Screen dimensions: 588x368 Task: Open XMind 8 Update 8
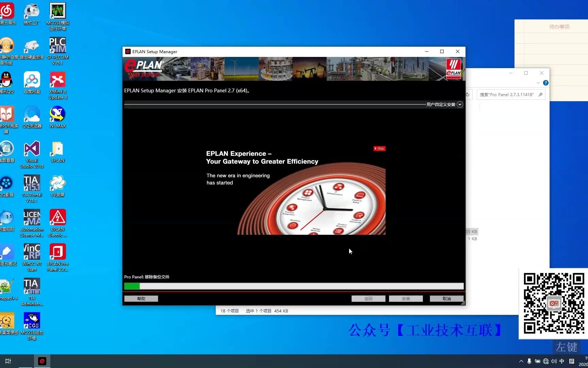[x=58, y=80]
